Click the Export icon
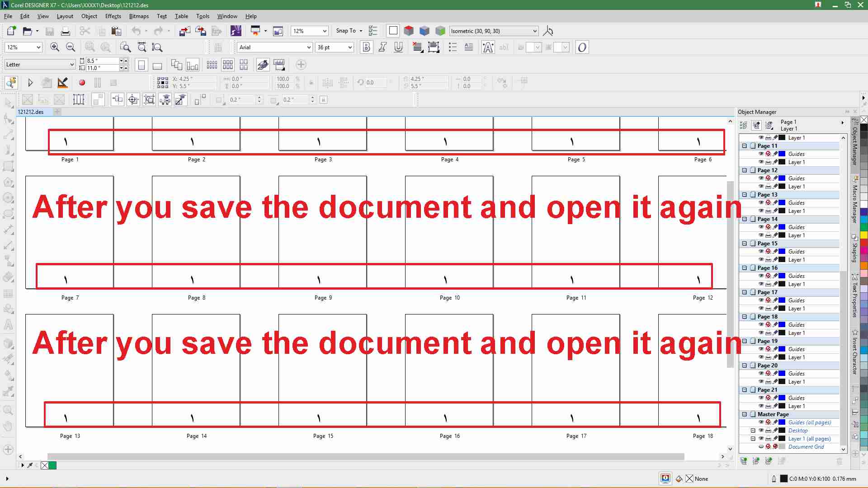This screenshot has width=868, height=488. click(x=200, y=31)
